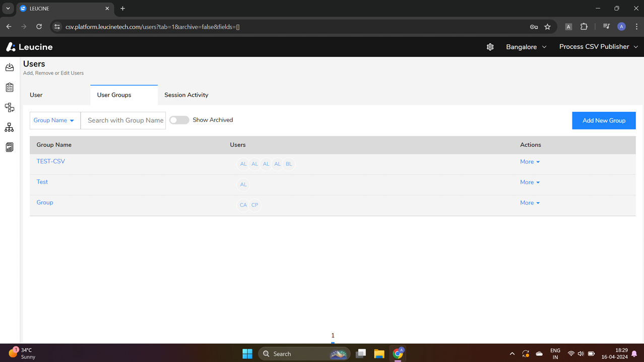This screenshot has height=362, width=644.
Task: Open the inbox icon in left sidebar
Action: point(10,67)
